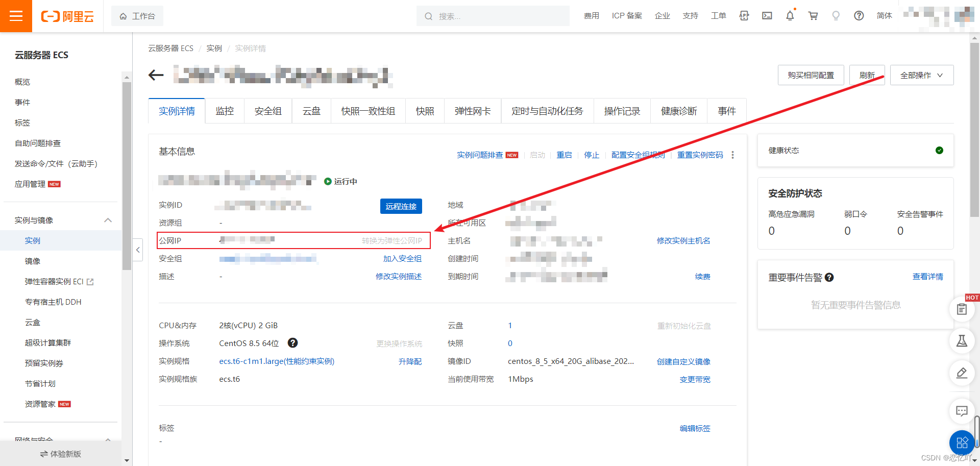The image size is (980, 466).
Task: Click the 变更带宽 link
Action: (x=695, y=379)
